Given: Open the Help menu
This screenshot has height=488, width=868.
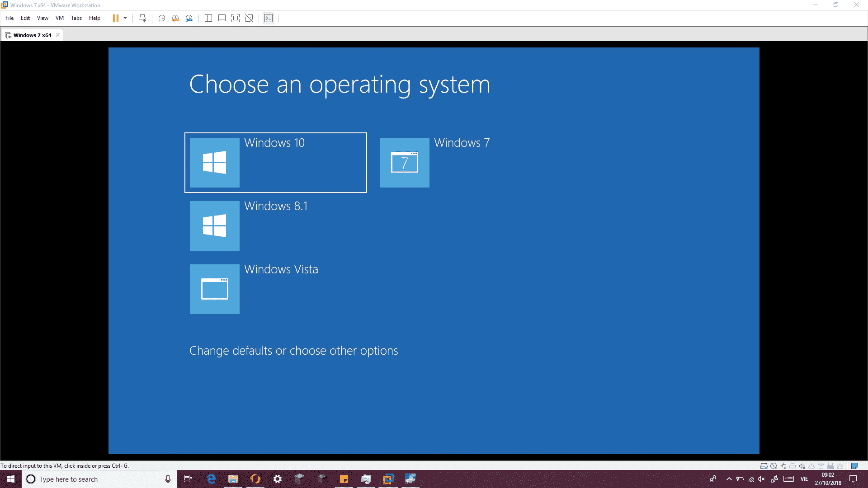Looking at the screenshot, I should [x=94, y=18].
